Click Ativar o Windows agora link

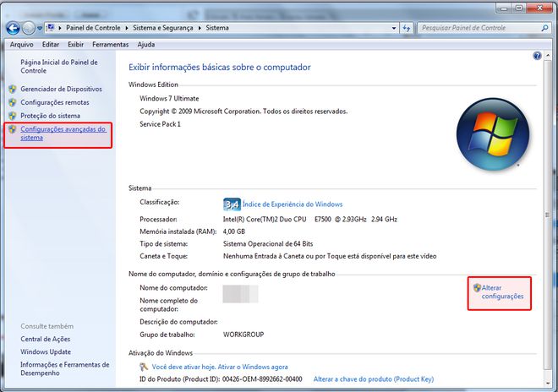coord(253,367)
